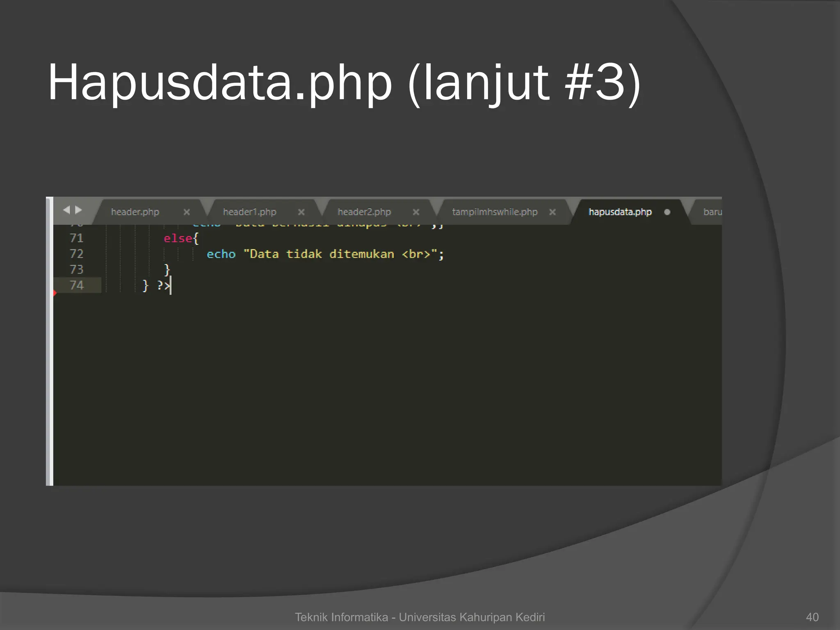Screen dimensions: 840x630
Task: Close the header.php tab
Action: (187, 212)
